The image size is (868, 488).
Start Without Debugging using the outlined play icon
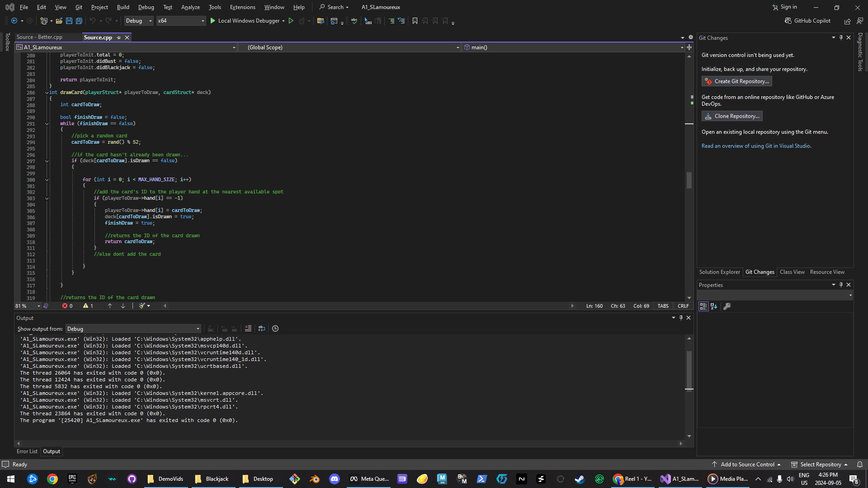(291, 21)
